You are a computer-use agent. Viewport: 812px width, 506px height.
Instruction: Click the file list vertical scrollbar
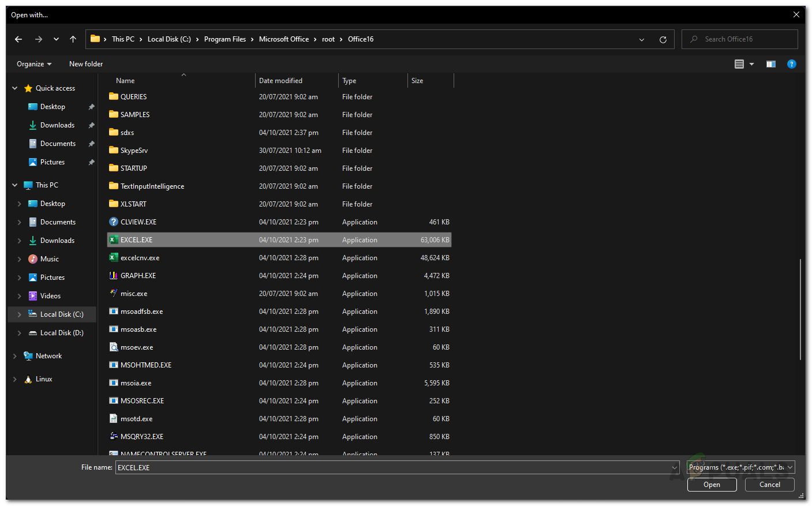800,310
